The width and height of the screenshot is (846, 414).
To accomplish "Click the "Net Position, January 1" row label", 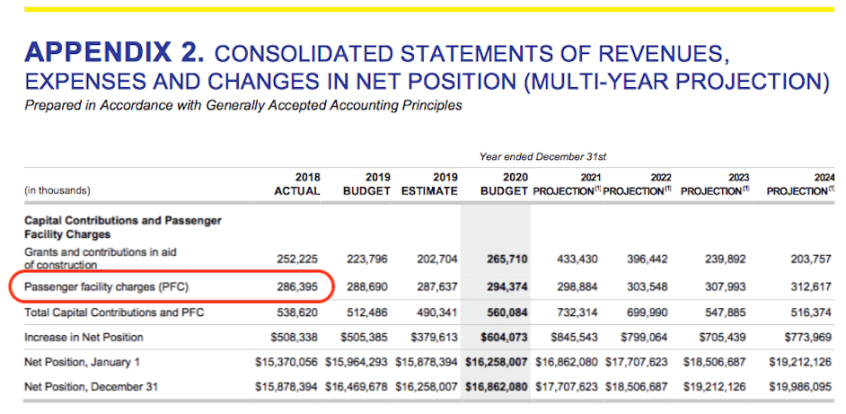I will 85,363.
